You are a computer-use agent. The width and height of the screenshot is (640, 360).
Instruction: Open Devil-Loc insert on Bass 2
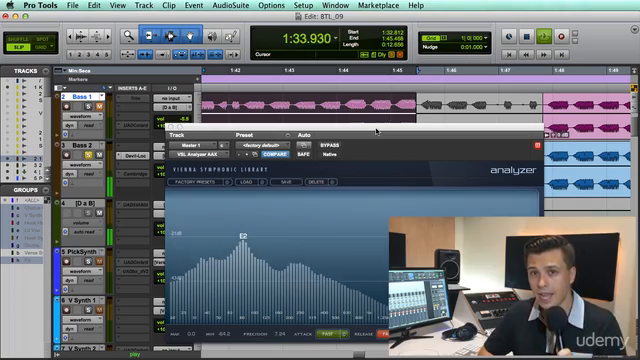point(133,156)
